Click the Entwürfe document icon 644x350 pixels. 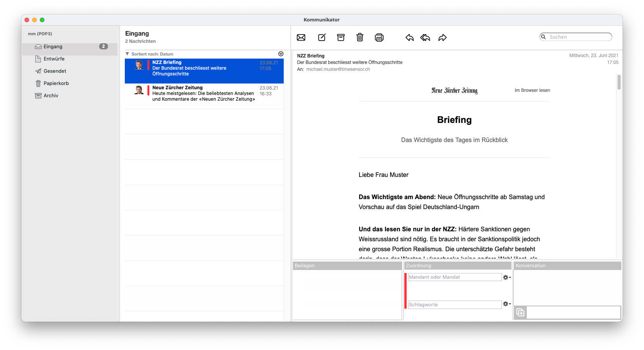coord(38,59)
